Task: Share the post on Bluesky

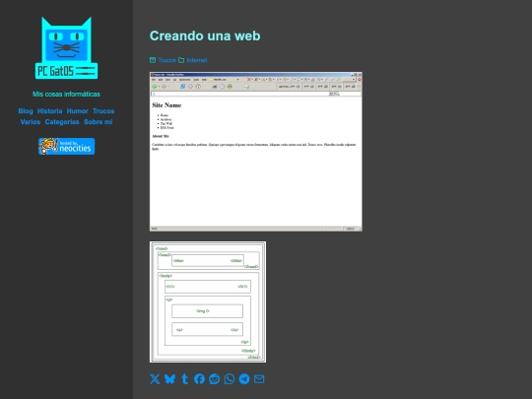Action: pos(169,378)
